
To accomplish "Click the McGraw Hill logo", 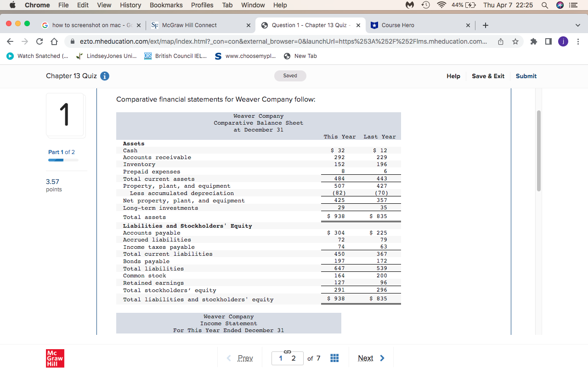I will tap(55, 358).
